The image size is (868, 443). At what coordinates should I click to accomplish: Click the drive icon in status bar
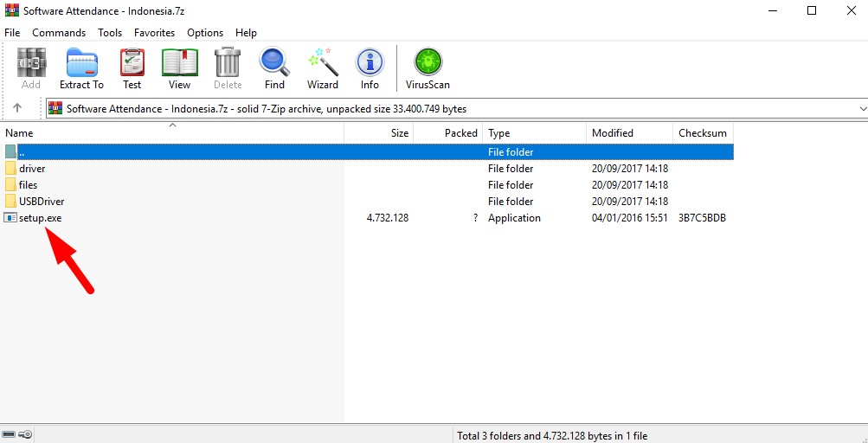(x=9, y=434)
